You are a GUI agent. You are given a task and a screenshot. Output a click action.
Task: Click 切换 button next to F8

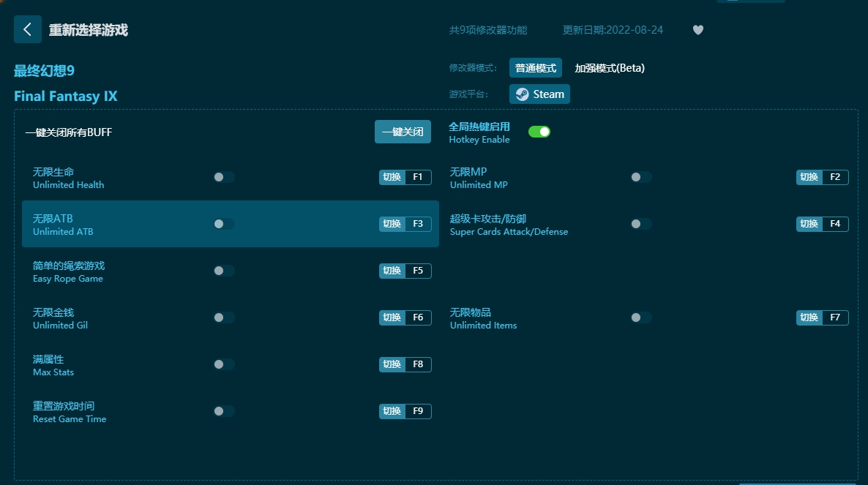pyautogui.click(x=392, y=364)
